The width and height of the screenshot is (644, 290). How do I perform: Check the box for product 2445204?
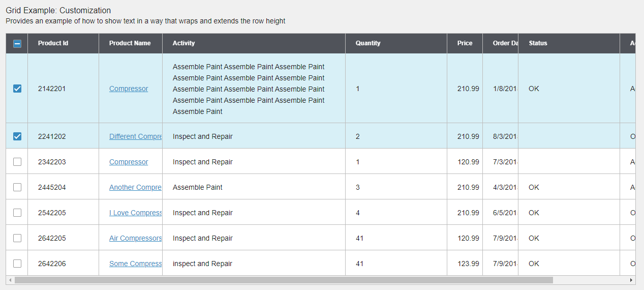(x=17, y=187)
